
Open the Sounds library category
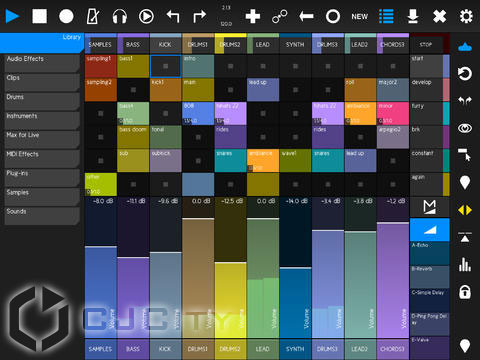pos(42,216)
